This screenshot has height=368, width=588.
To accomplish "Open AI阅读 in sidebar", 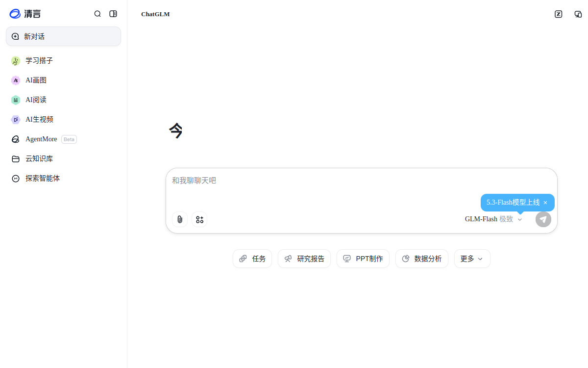I will click(63, 100).
